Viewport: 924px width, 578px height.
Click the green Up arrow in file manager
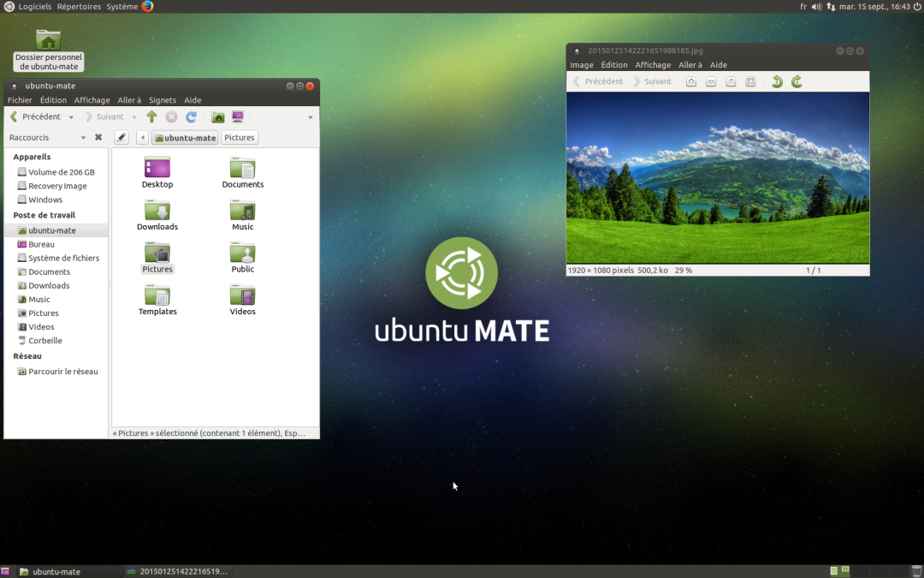tap(151, 117)
